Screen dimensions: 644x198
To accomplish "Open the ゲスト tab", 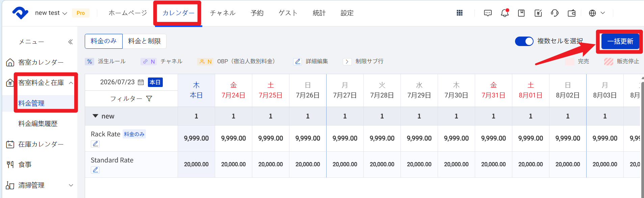I will click(x=288, y=13).
